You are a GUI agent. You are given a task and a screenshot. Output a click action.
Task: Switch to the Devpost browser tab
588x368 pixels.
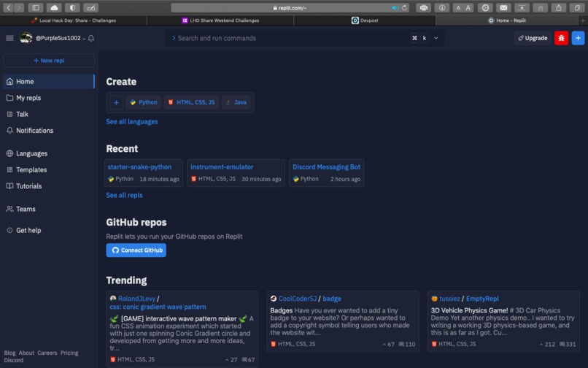click(x=365, y=20)
